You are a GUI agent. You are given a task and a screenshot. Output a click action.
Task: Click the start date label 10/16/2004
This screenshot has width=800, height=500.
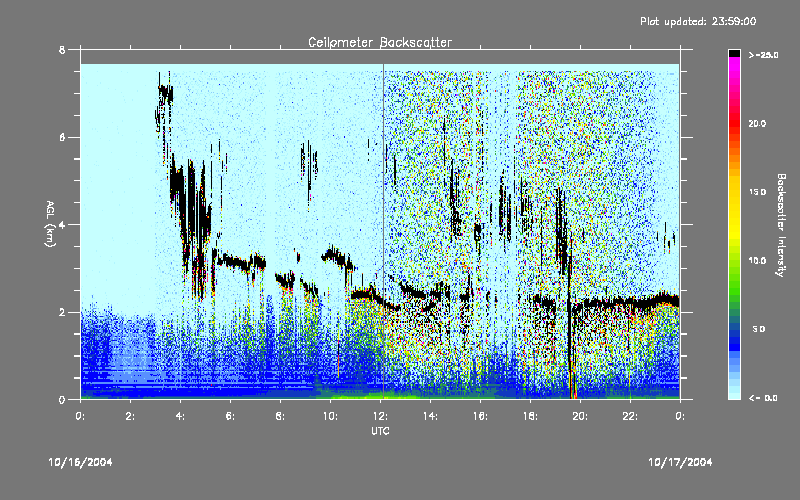80,462
